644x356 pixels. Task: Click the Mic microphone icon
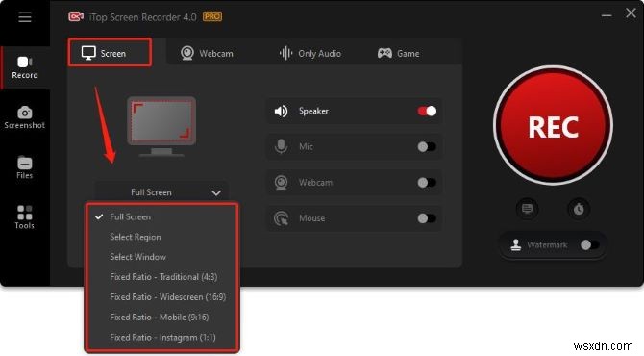282,147
